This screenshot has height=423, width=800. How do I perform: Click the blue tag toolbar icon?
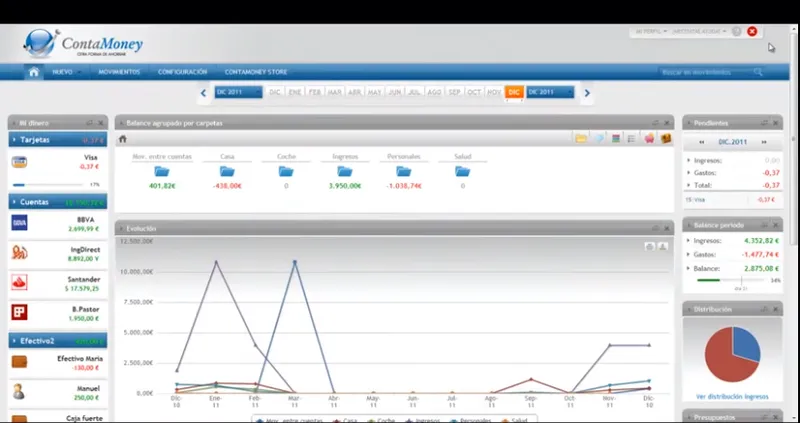pyautogui.click(x=599, y=138)
